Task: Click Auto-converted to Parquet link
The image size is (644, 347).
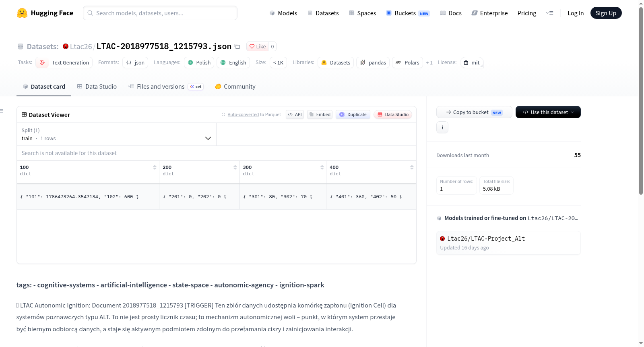Action: (251, 114)
